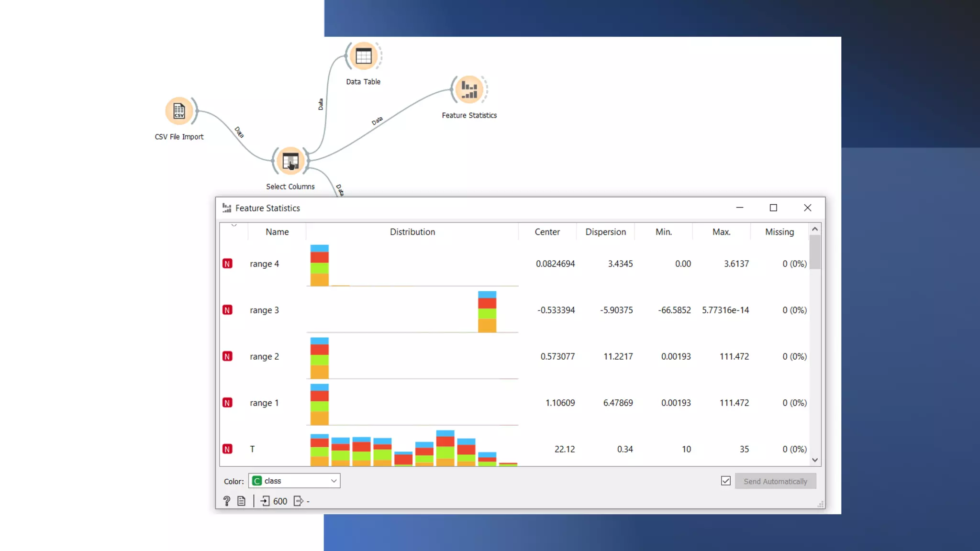
Task: Select the range 3 feature row
Action: point(264,310)
